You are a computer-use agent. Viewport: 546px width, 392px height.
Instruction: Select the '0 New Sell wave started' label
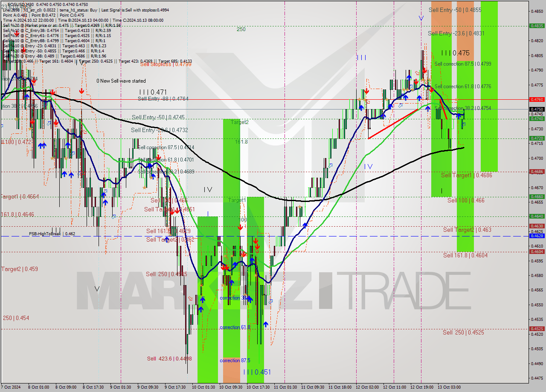coord(121,81)
